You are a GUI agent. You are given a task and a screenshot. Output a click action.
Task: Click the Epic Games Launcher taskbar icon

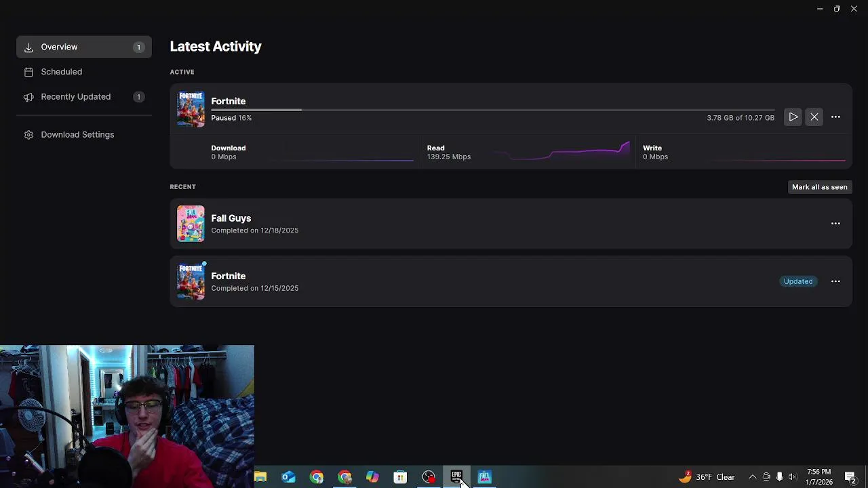pyautogui.click(x=456, y=477)
